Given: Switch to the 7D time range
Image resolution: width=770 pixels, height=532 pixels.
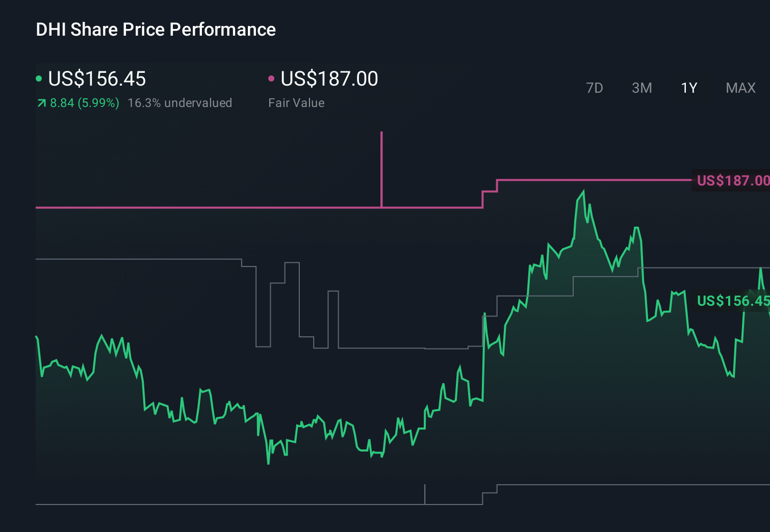Looking at the screenshot, I should click(595, 88).
